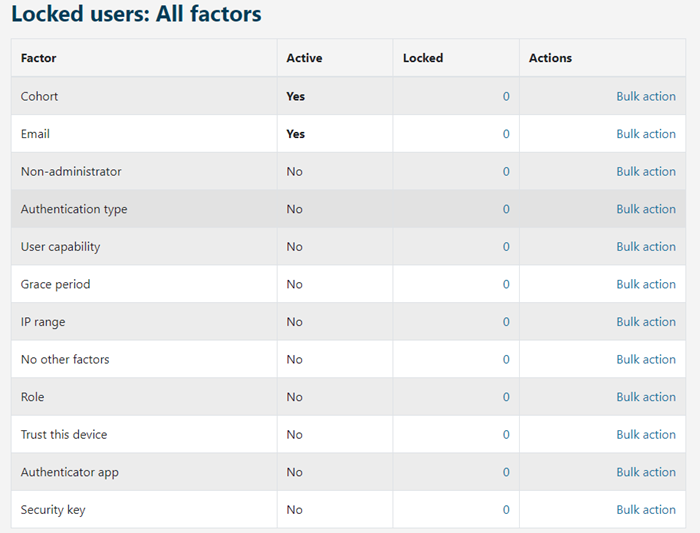This screenshot has height=533, width=700.
Task: Open Bulk action for Role factor
Action: click(x=645, y=397)
